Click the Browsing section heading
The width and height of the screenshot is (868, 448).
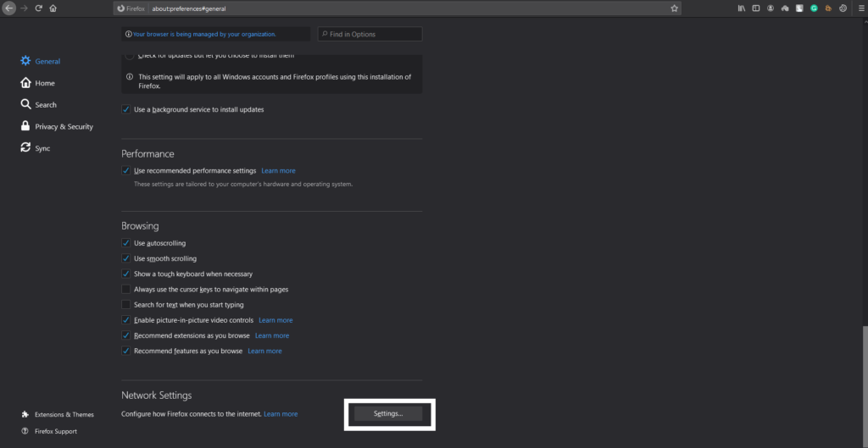click(x=140, y=226)
